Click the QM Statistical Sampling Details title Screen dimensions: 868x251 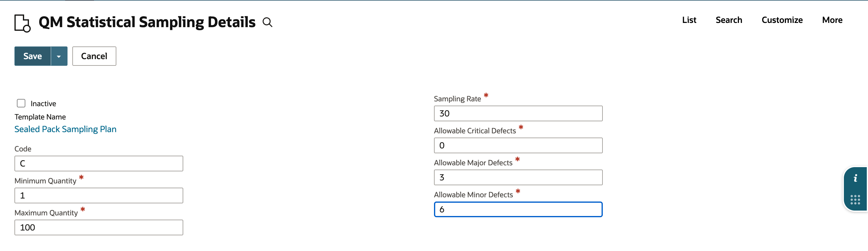[147, 22]
